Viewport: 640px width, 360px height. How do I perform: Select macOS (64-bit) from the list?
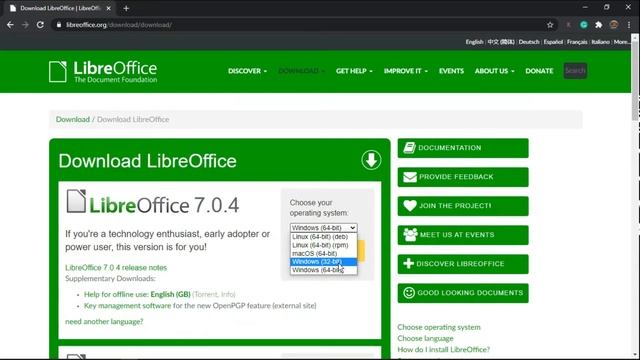click(324, 253)
